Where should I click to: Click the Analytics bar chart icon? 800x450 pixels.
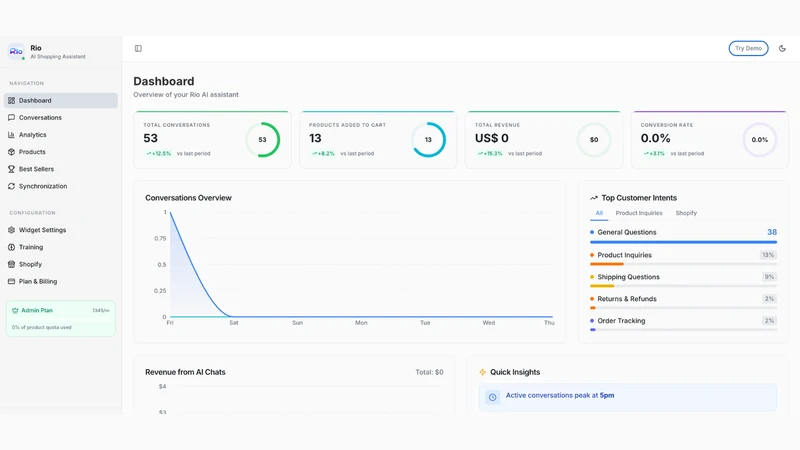tap(11, 135)
